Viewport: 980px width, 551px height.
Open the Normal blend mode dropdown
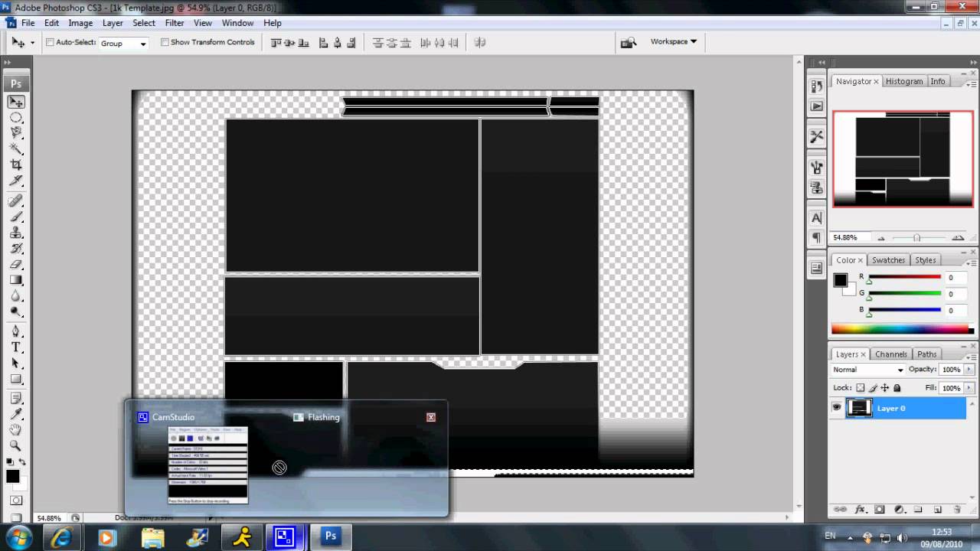coord(868,370)
